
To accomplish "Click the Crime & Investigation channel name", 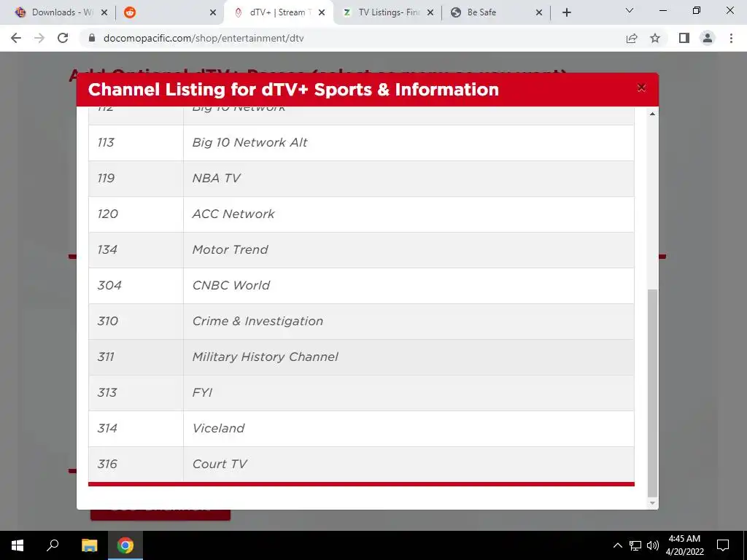I will point(258,321).
